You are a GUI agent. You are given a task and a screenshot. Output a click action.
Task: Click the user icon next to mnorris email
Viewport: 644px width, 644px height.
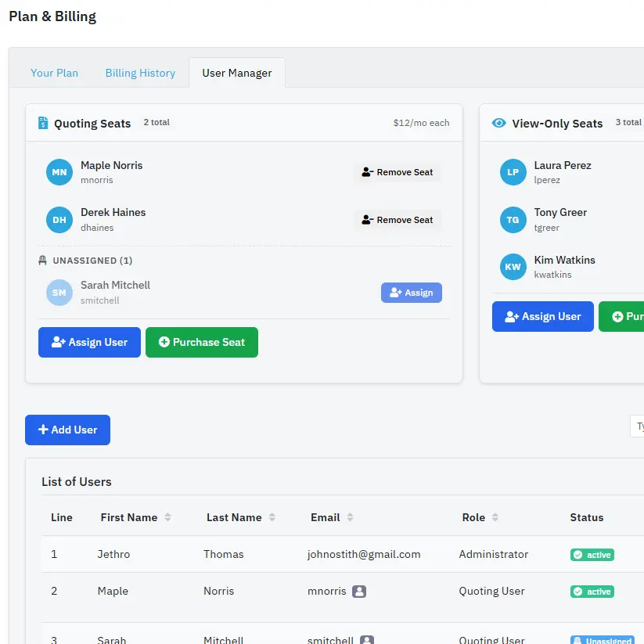click(361, 592)
